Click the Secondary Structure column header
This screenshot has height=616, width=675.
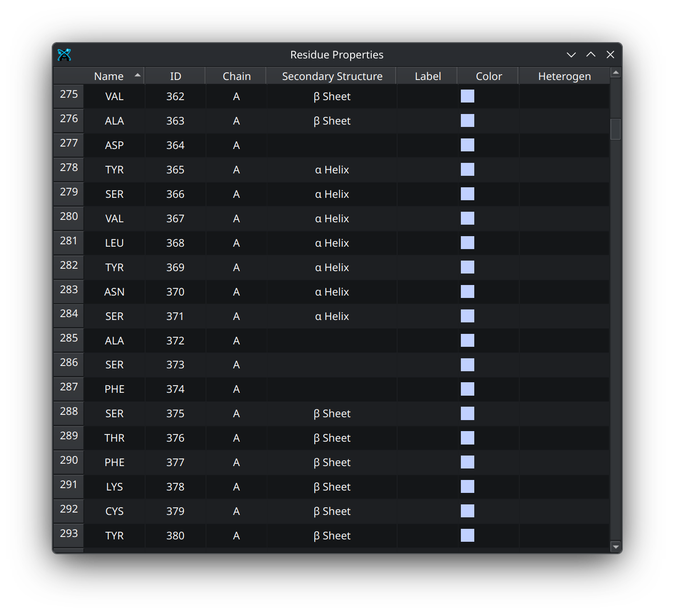point(332,76)
